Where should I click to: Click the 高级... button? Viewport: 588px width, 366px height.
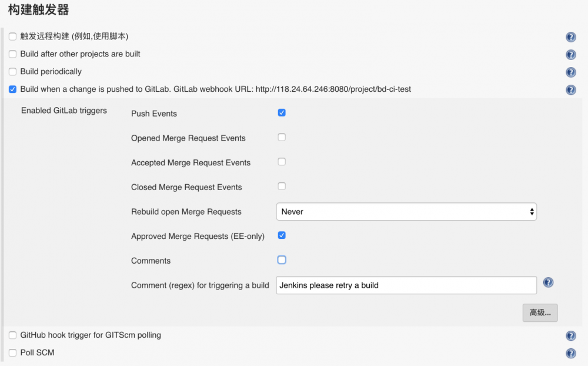pyautogui.click(x=539, y=312)
